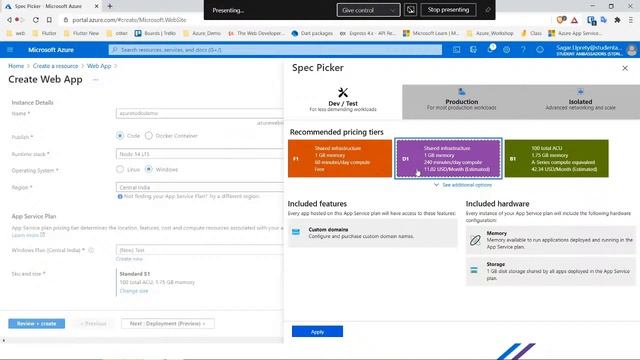The height and width of the screenshot is (360, 640).
Task: Open the notifications bell
Action: [x=490, y=49]
